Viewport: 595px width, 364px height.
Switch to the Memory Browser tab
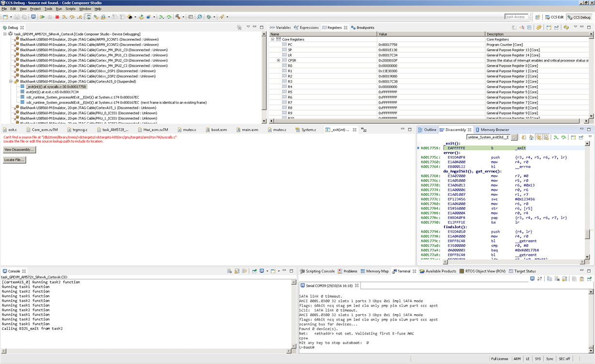[x=492, y=130]
